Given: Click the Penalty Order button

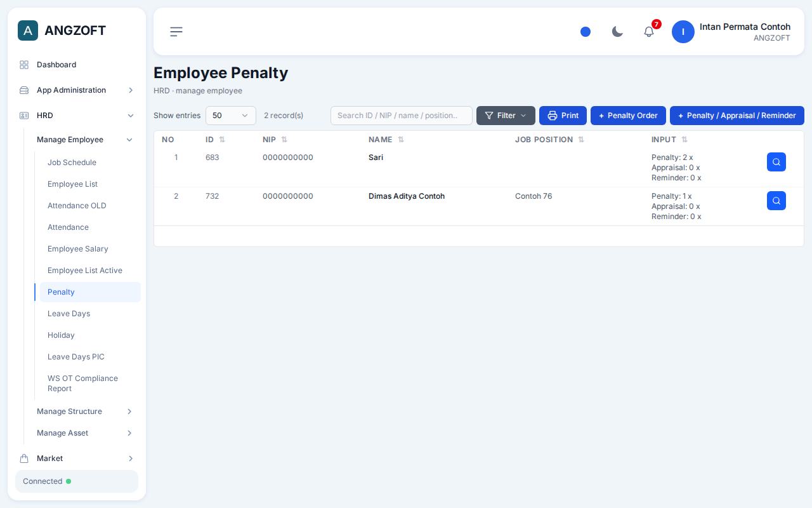Looking at the screenshot, I should tap(628, 116).
